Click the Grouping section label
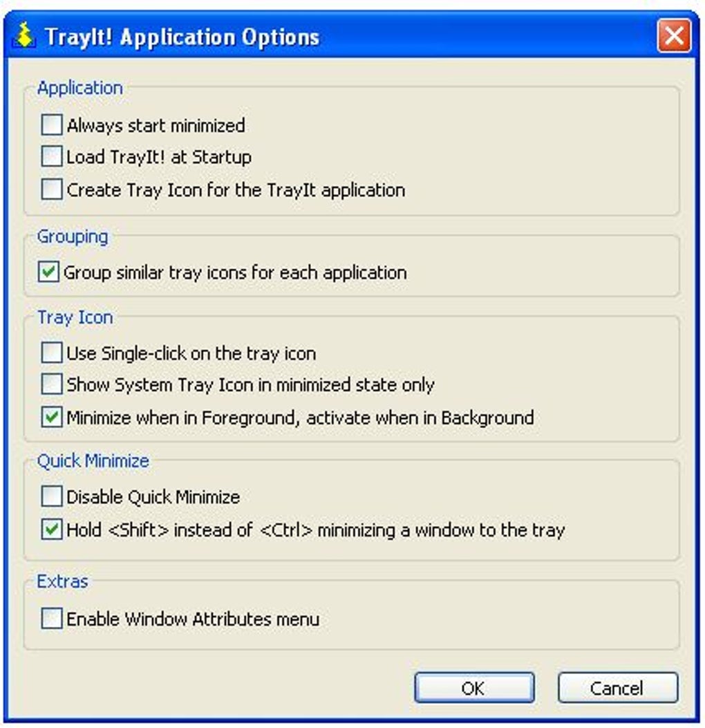Viewport: 705px width, 728px height. pyautogui.click(x=73, y=236)
